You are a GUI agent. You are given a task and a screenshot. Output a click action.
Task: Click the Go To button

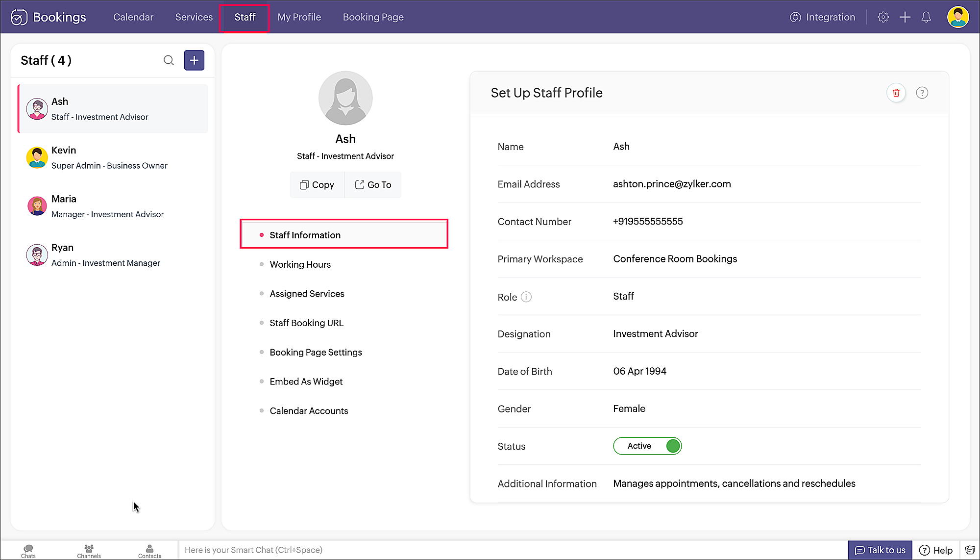pyautogui.click(x=373, y=185)
